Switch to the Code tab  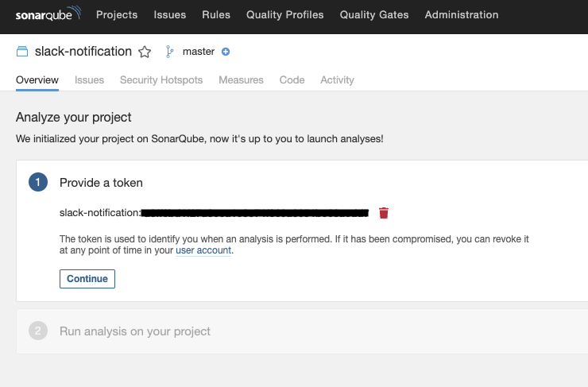tap(292, 80)
